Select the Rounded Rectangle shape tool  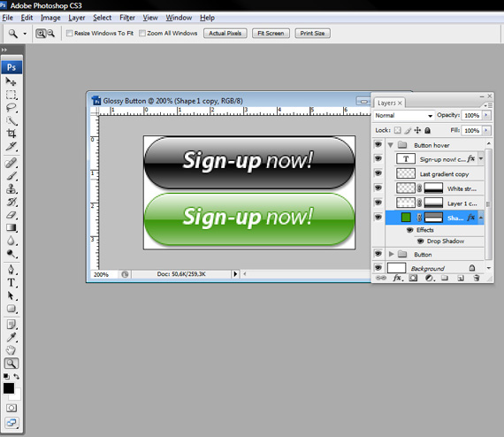click(x=11, y=309)
